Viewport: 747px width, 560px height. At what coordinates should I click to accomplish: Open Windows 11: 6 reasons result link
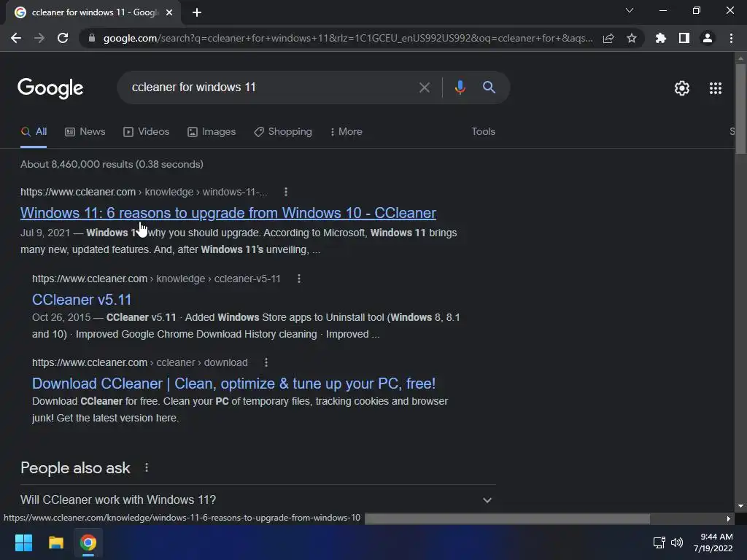[228, 213]
